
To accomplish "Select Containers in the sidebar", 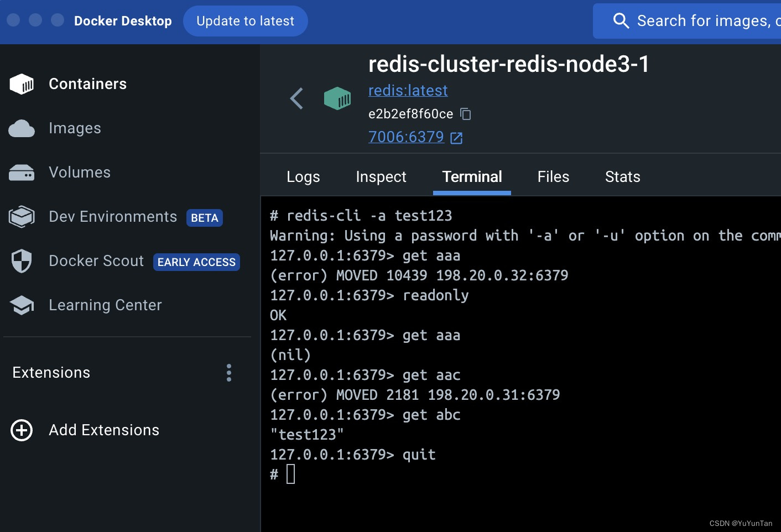I will [x=87, y=84].
